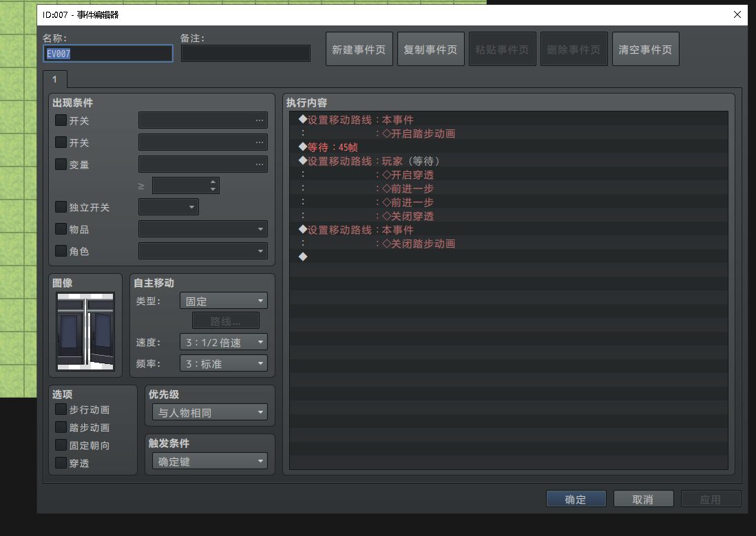Enable the 角色 condition checkbox
The width and height of the screenshot is (756, 536).
coord(61,251)
